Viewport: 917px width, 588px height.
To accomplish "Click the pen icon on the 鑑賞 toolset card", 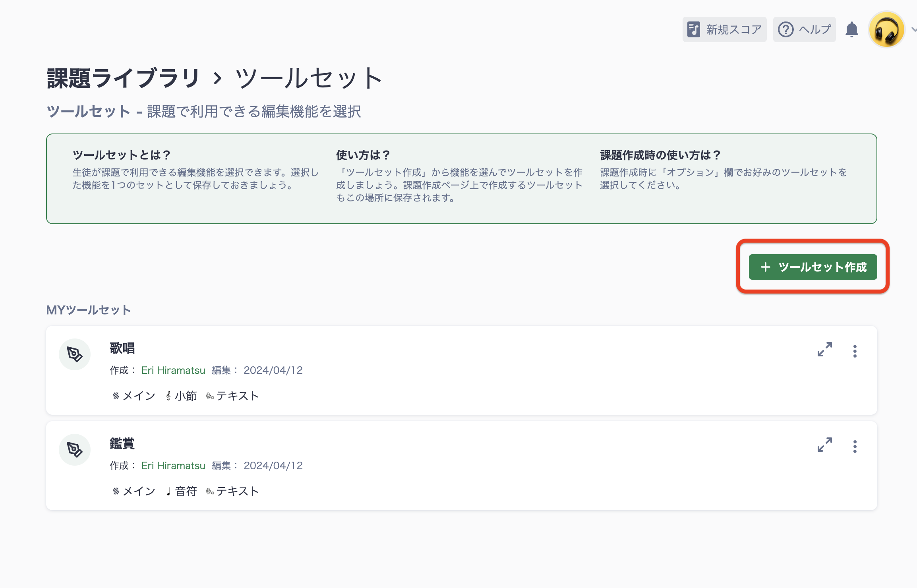I will [x=74, y=449].
